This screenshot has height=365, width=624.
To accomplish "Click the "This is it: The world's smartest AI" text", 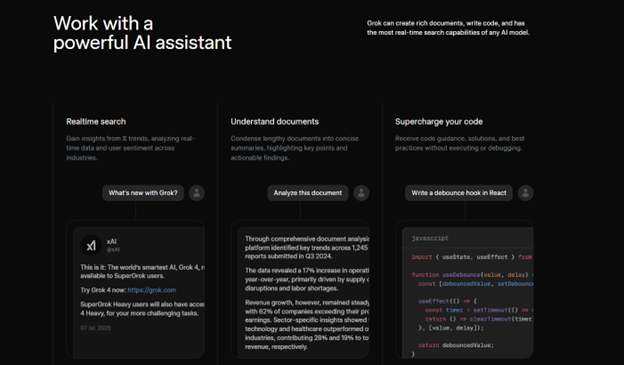I will coord(142,271).
